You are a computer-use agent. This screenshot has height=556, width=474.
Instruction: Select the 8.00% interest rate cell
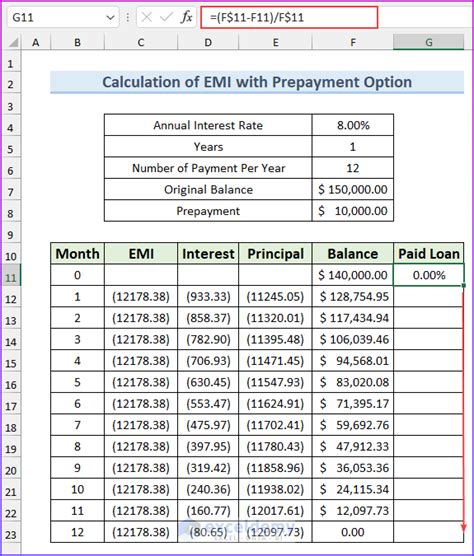353,125
